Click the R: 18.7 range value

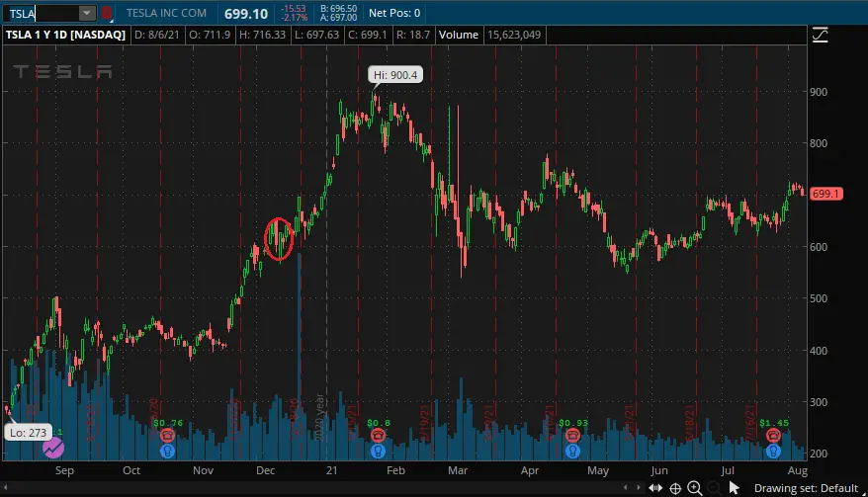(413, 35)
